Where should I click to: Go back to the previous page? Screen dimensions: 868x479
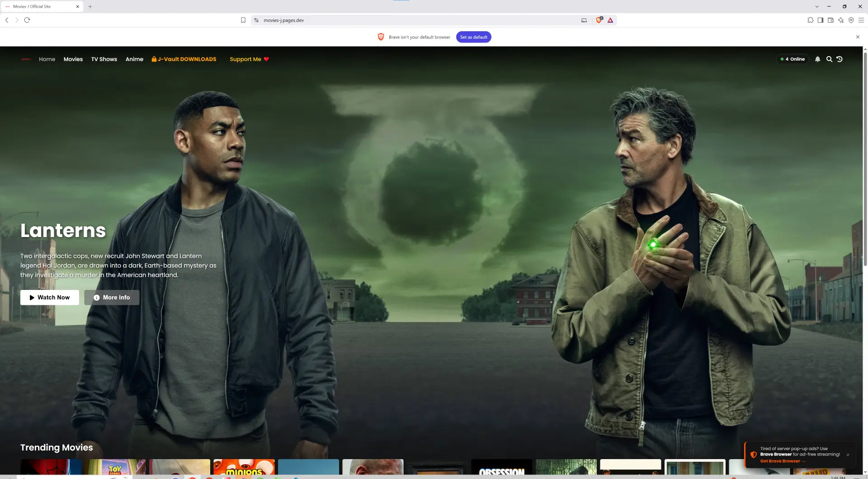point(7,20)
